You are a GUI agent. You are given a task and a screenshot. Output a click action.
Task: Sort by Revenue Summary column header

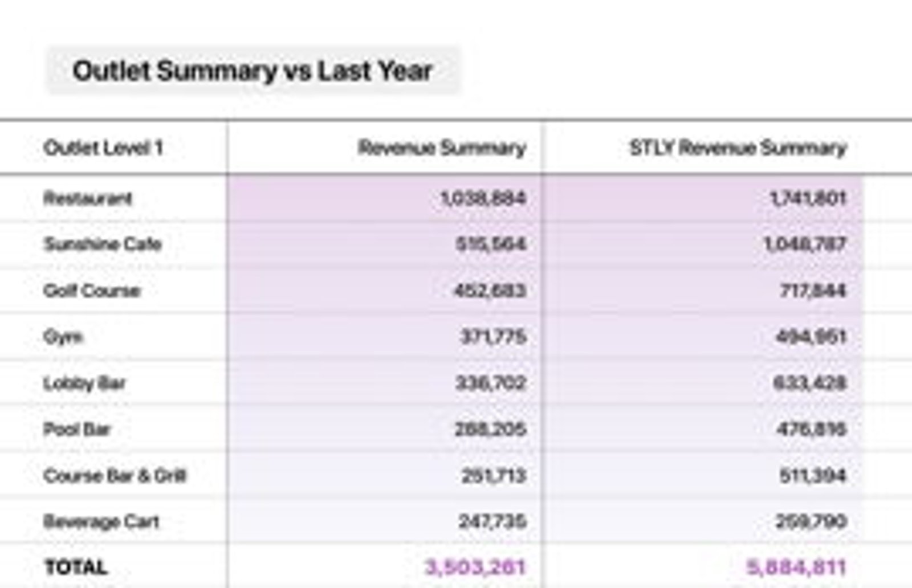442,148
